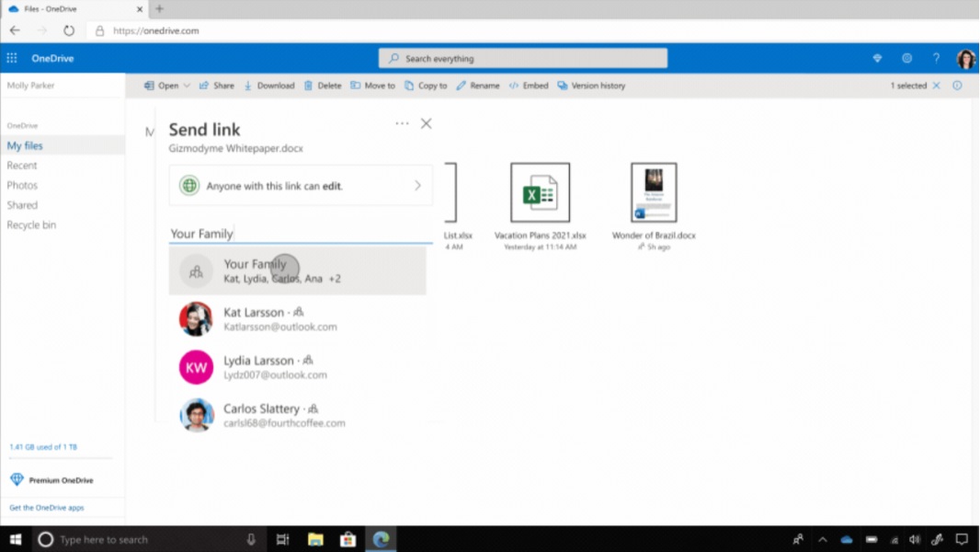Screen dimensions: 980x552
Task: Open the Send link more options ellipsis
Action: tap(402, 123)
